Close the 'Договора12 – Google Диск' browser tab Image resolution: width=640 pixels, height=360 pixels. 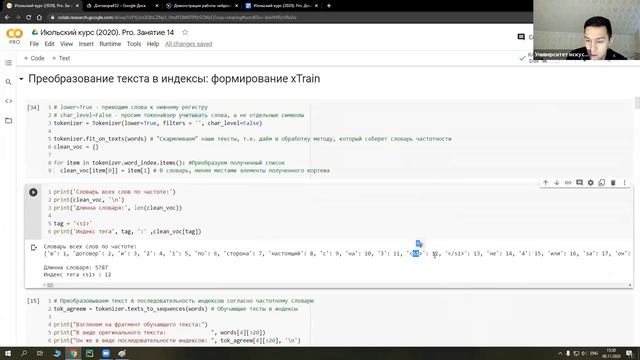(157, 6)
